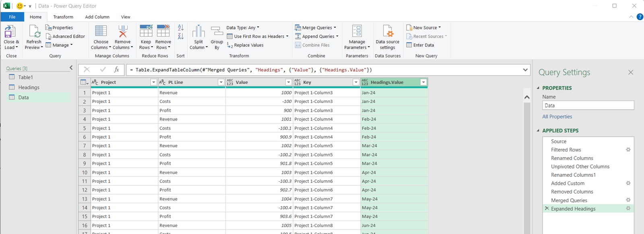
Task: Collapse the Queries pane
Action: (x=71, y=68)
